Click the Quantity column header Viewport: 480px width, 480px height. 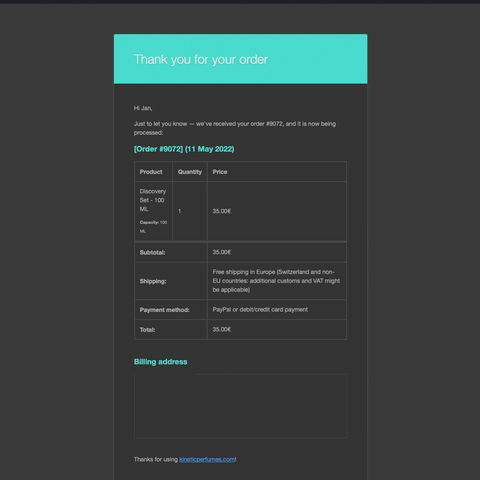(190, 172)
